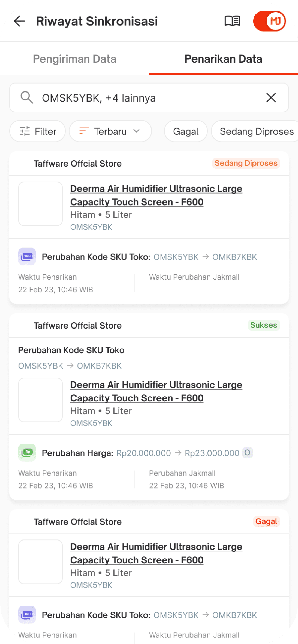
Task: Click the Gagal status badge
Action: (x=266, y=521)
